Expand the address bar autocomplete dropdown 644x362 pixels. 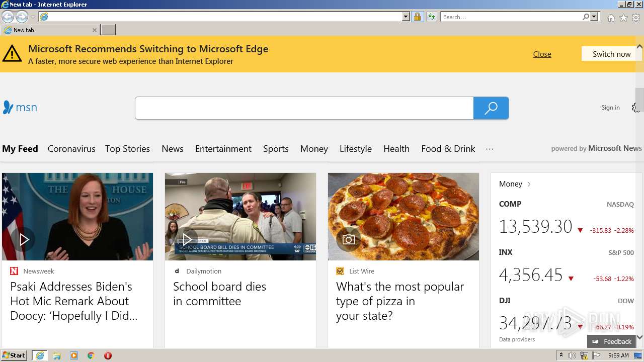(406, 17)
